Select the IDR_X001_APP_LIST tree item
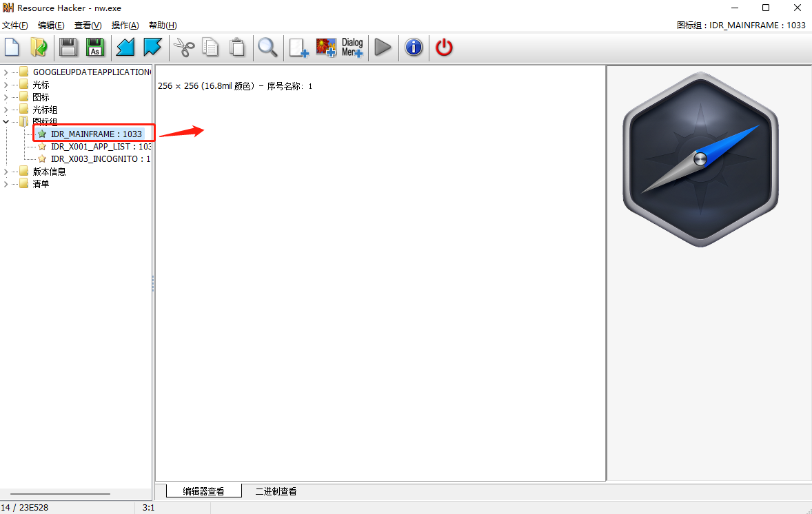Image resolution: width=812 pixels, height=514 pixels. (101, 147)
